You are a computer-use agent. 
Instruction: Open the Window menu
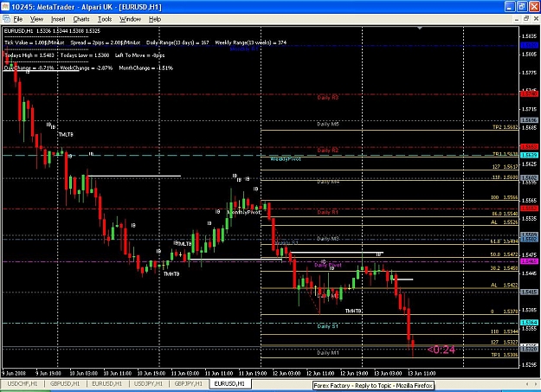click(x=130, y=19)
